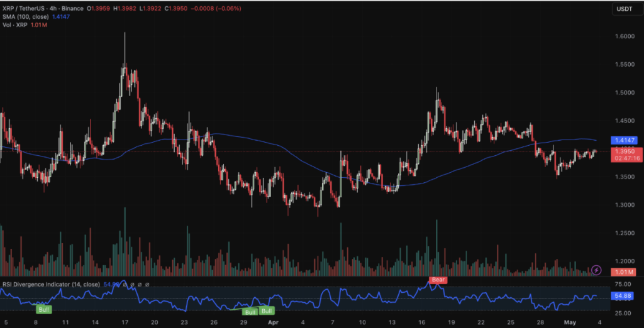Image resolution: width=644 pixels, height=328 pixels.
Task: Select the RSI Divergence Indicator legend title
Action: (x=52, y=284)
